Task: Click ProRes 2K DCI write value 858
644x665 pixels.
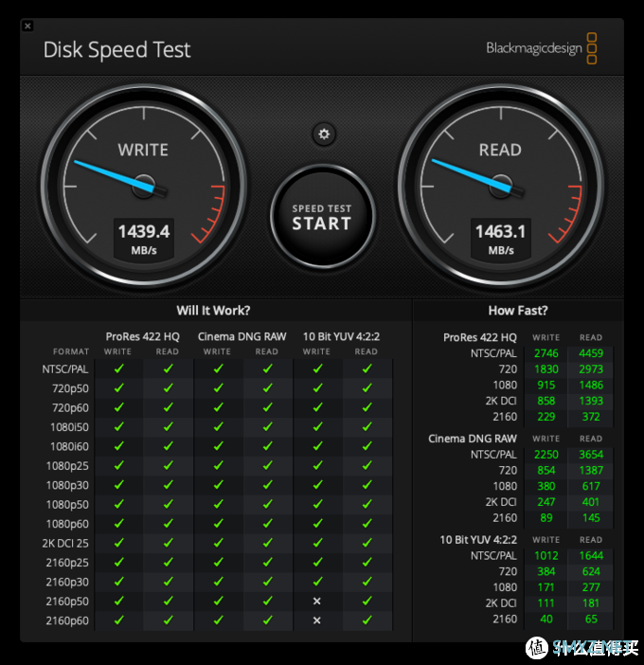Action: tap(546, 401)
